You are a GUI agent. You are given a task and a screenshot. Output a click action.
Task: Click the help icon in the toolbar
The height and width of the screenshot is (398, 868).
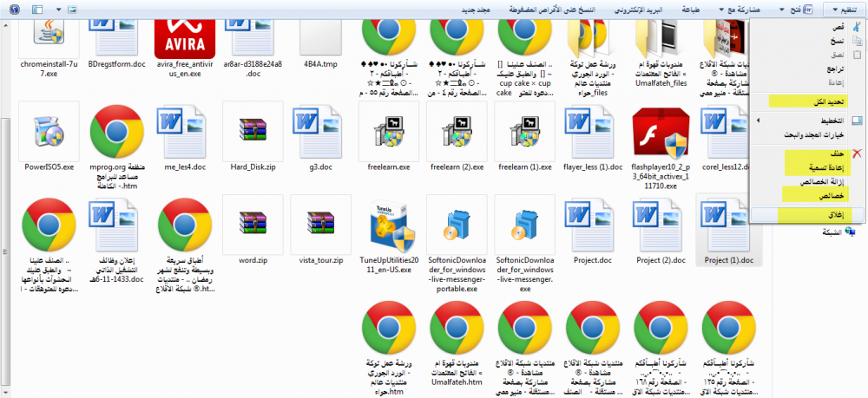click(x=14, y=10)
